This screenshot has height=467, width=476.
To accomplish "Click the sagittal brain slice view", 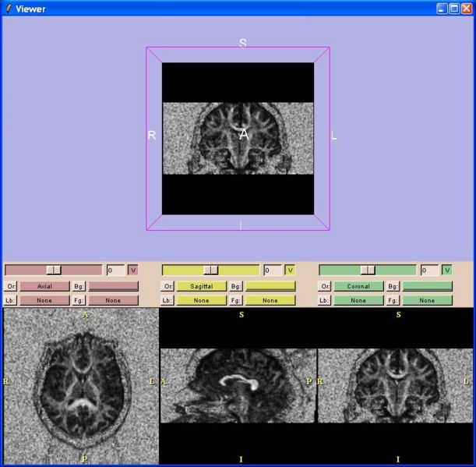I will 238,385.
